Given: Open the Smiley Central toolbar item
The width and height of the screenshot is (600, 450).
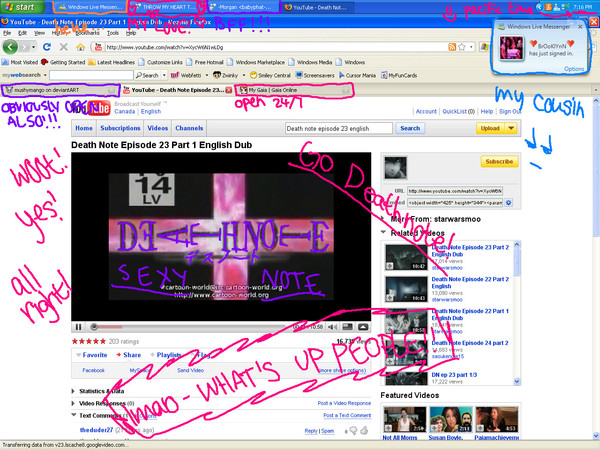Looking at the screenshot, I should point(270,75).
